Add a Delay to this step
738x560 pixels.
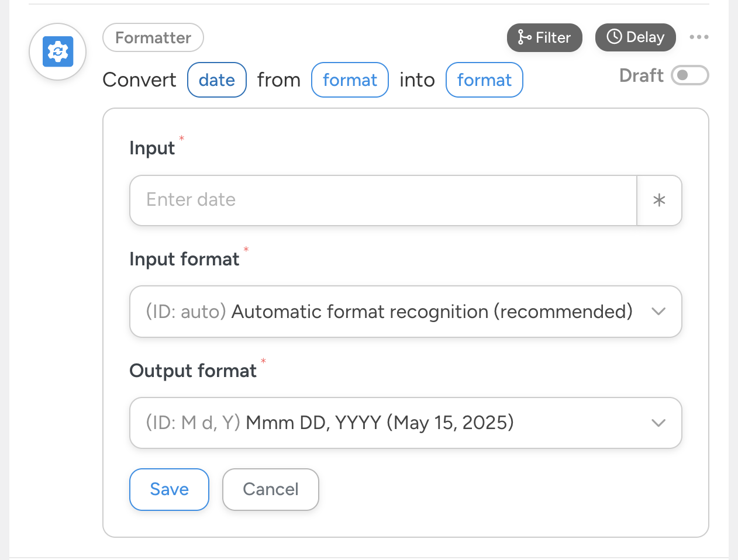click(x=635, y=37)
